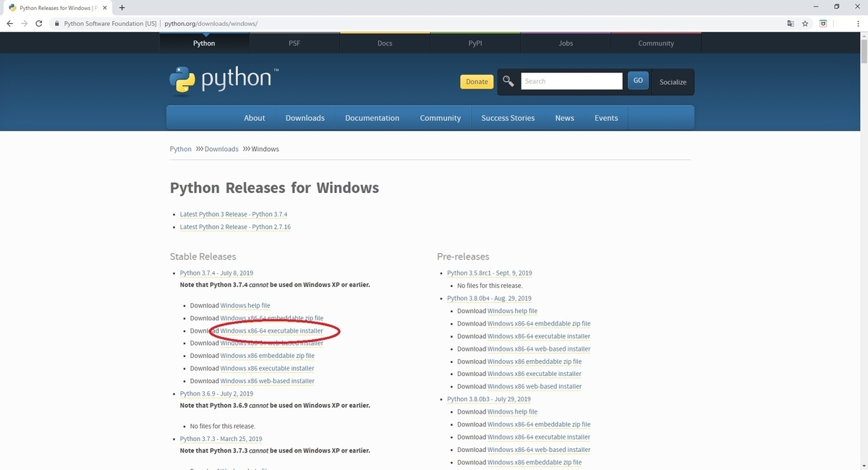This screenshot has width=868, height=470.
Task: Open Latest Python 3 Release - Python 3.7.4
Action: pyautogui.click(x=234, y=215)
